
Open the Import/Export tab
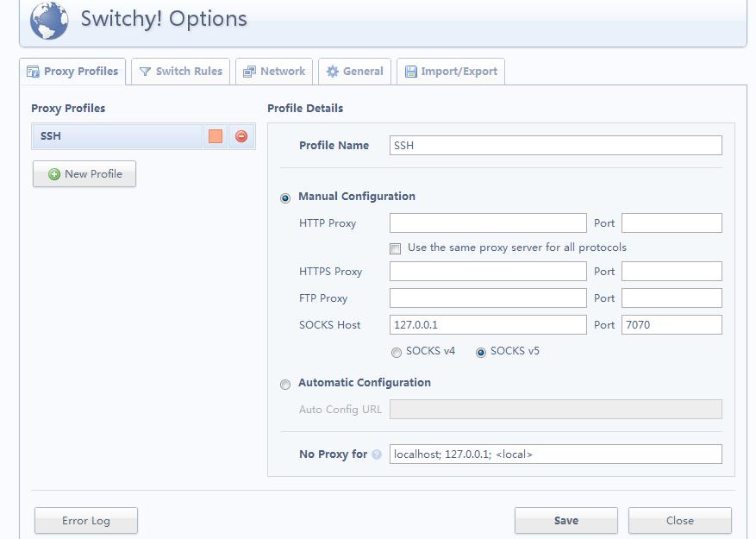451,72
